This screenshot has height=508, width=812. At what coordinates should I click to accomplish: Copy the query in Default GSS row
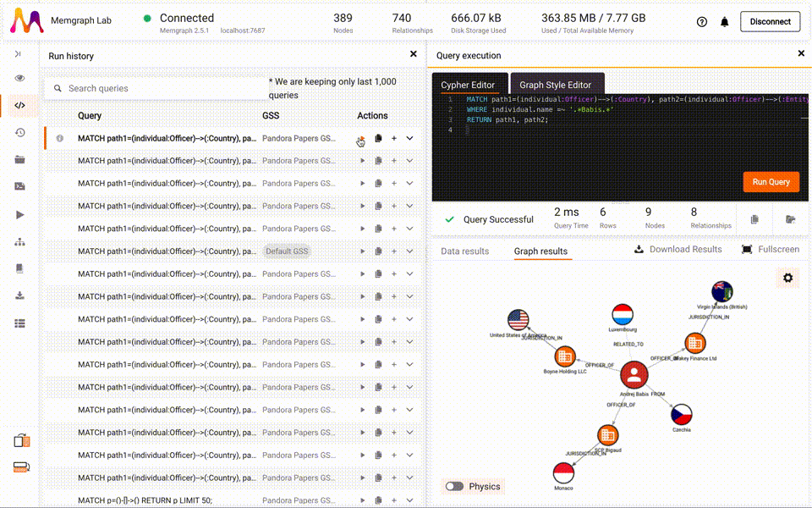(x=379, y=251)
